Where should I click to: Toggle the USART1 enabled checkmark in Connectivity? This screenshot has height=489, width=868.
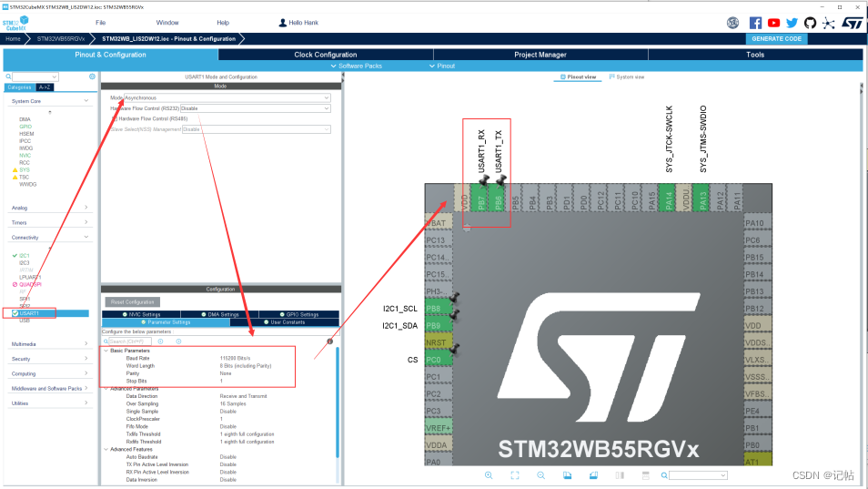[15, 313]
